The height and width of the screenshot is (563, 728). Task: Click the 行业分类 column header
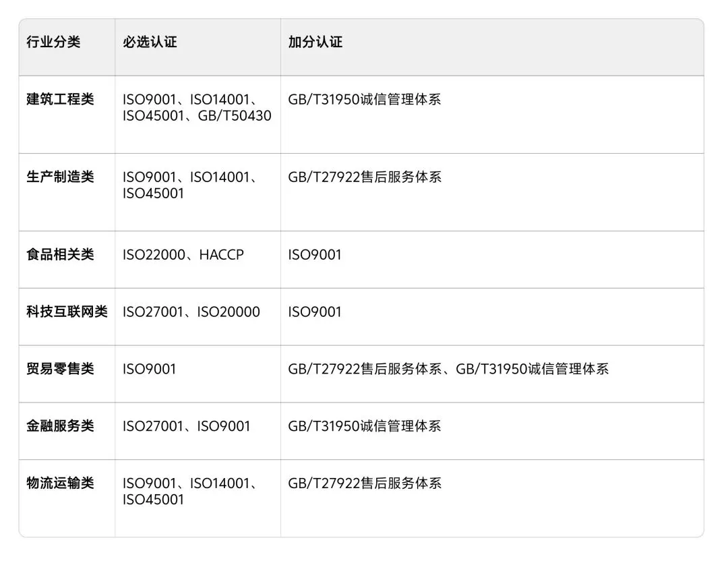click(x=53, y=42)
